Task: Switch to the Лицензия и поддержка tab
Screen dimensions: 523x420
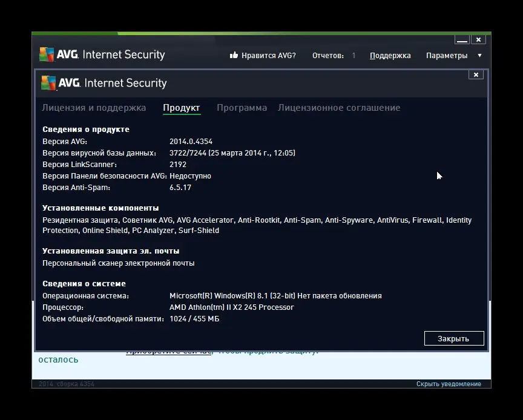Action: pos(94,107)
